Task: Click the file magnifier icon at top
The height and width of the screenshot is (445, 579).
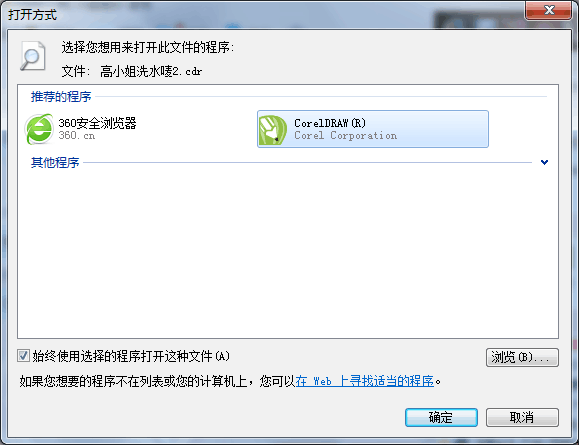Action: pyautogui.click(x=33, y=56)
